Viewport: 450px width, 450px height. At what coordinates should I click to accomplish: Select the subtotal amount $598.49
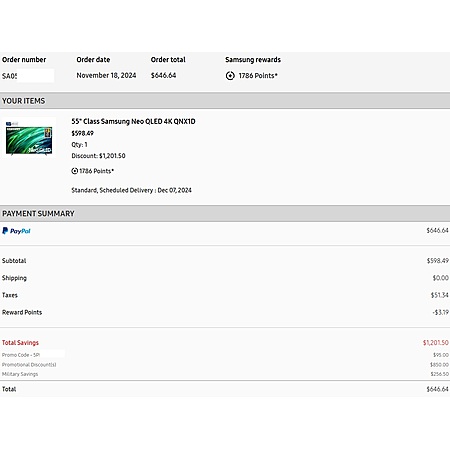point(438,261)
